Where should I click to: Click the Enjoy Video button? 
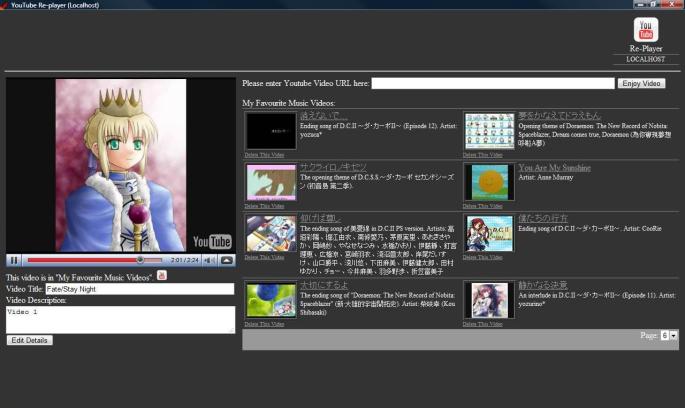(x=641, y=83)
